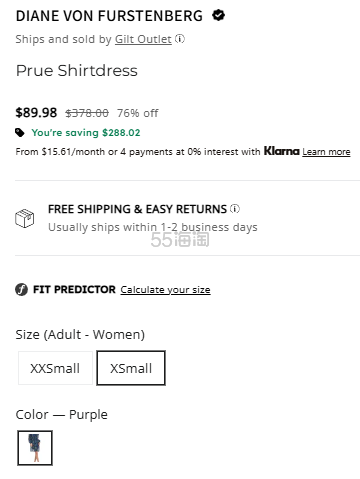360x479 pixels.
Task: Click the $89.98 sale price
Action: pos(36,113)
